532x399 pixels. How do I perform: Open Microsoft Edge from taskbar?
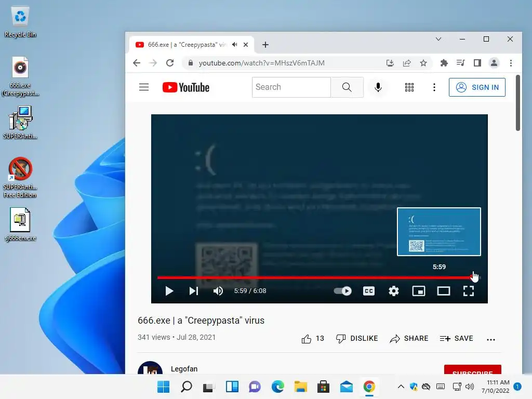[277, 387]
